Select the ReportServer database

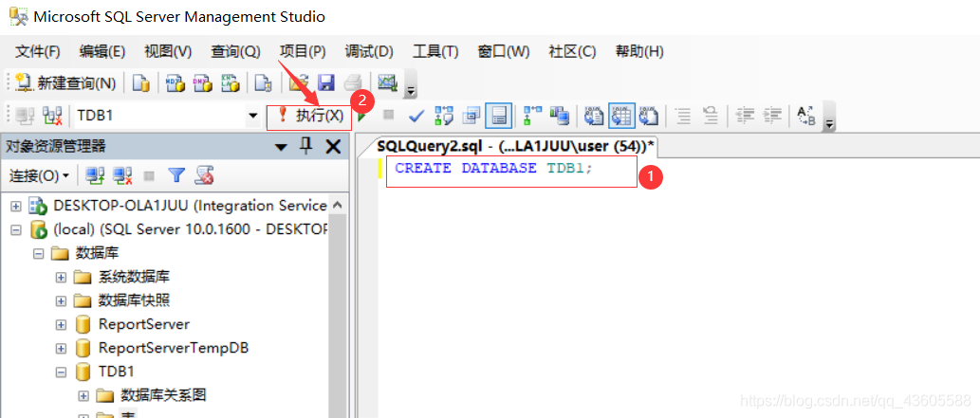(144, 324)
